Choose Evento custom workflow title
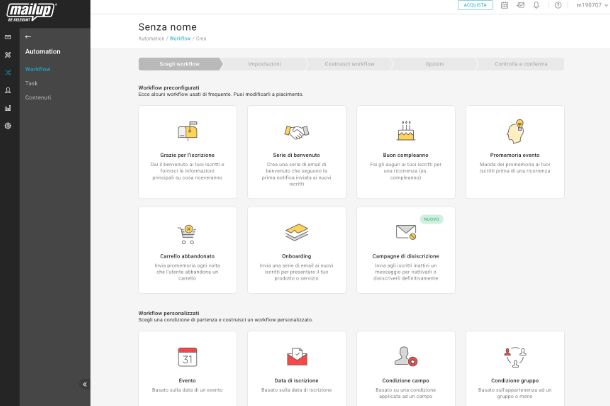This screenshot has width=610, height=406. 188,380
